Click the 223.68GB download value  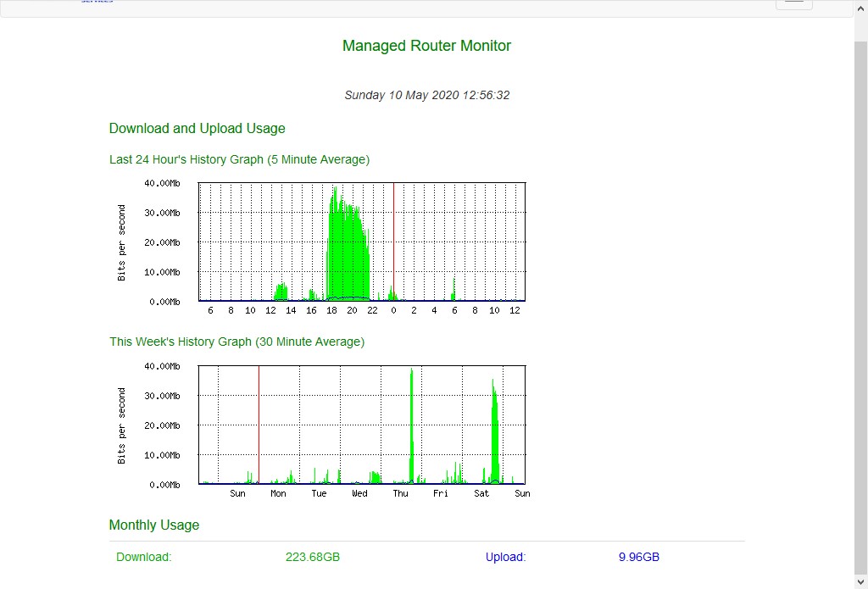313,558
